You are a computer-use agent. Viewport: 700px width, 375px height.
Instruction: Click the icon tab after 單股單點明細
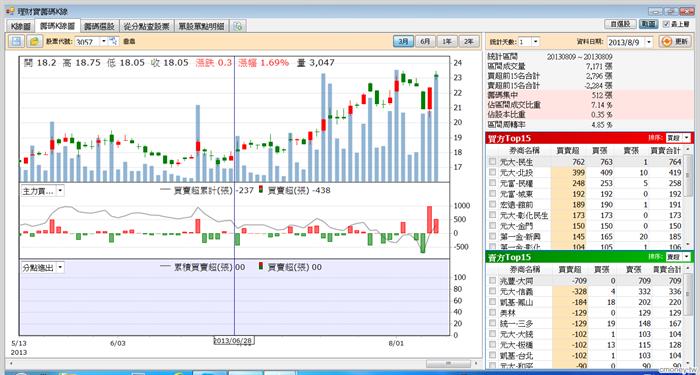[238, 26]
